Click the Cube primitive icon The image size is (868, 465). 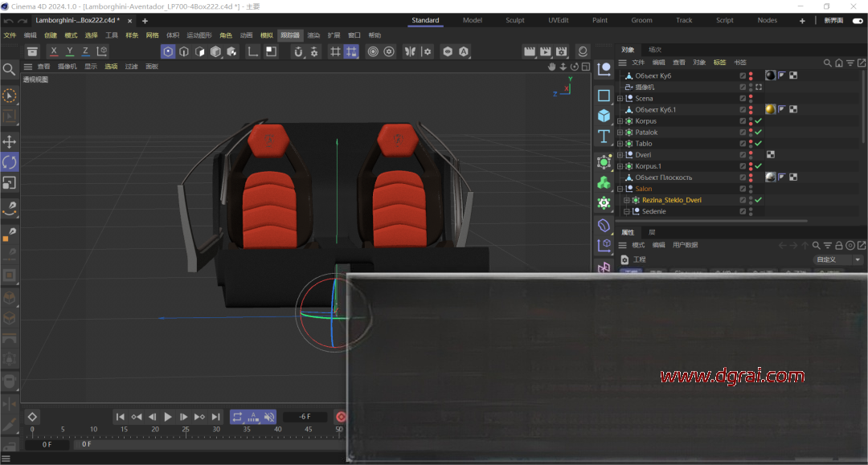pyautogui.click(x=604, y=116)
